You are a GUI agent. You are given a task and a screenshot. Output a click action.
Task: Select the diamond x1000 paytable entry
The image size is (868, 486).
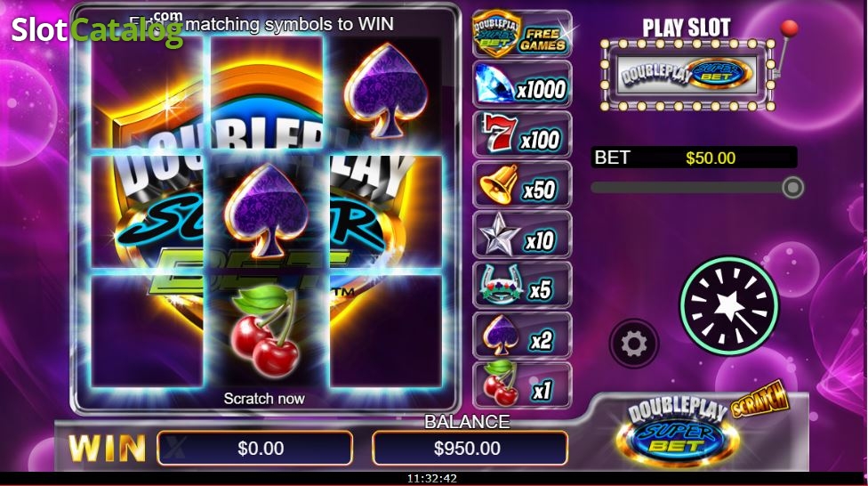point(522,85)
